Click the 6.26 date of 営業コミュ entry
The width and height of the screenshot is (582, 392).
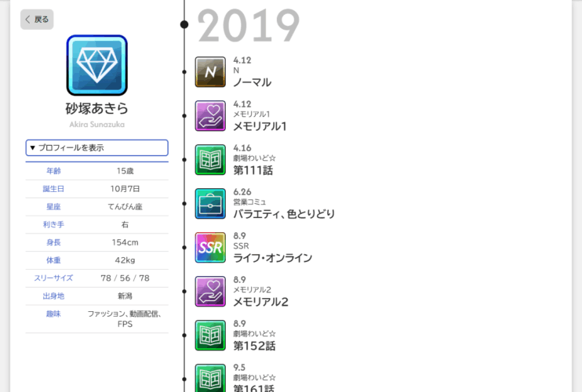[x=242, y=192]
